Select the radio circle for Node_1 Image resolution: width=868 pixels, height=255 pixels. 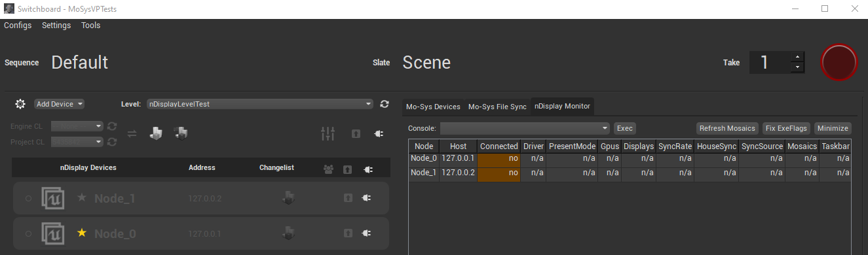pos(28,198)
